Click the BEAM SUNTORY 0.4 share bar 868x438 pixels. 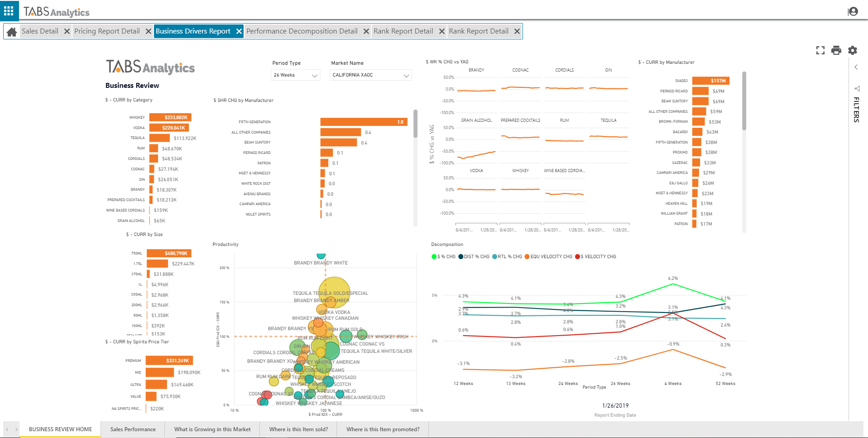point(339,143)
